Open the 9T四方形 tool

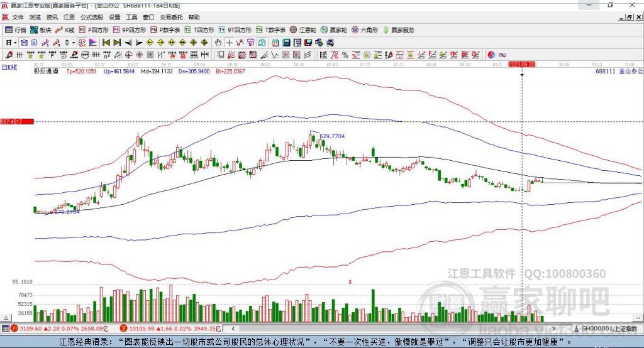(x=235, y=30)
